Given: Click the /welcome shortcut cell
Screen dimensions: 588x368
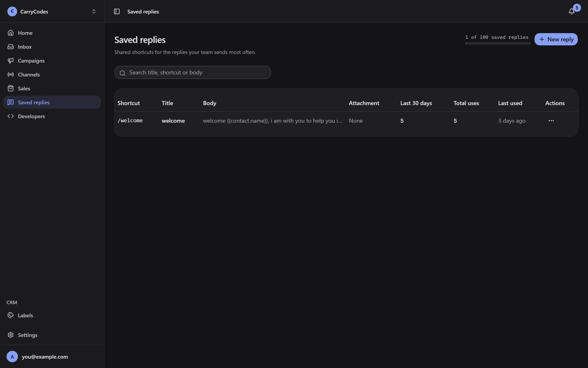Looking at the screenshot, I should pyautogui.click(x=130, y=120).
